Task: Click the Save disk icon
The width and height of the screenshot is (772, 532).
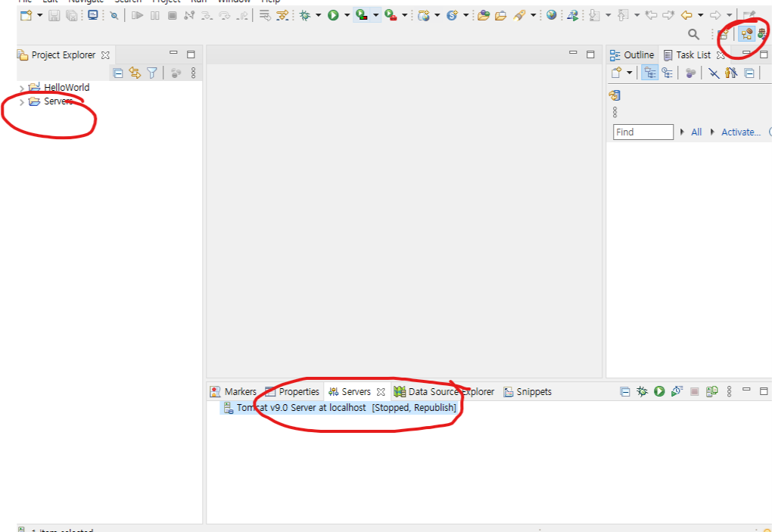Action: click(54, 16)
